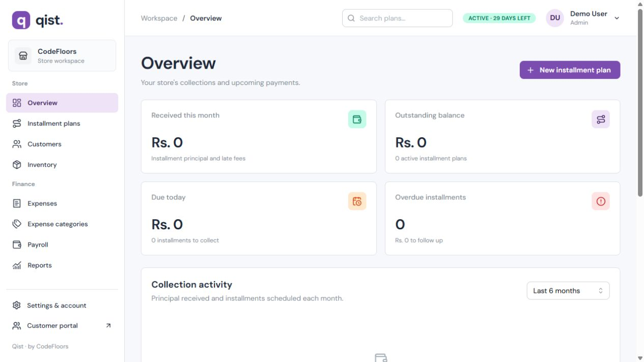
Task: Click '0 active installment plans' text
Action: coord(431,158)
